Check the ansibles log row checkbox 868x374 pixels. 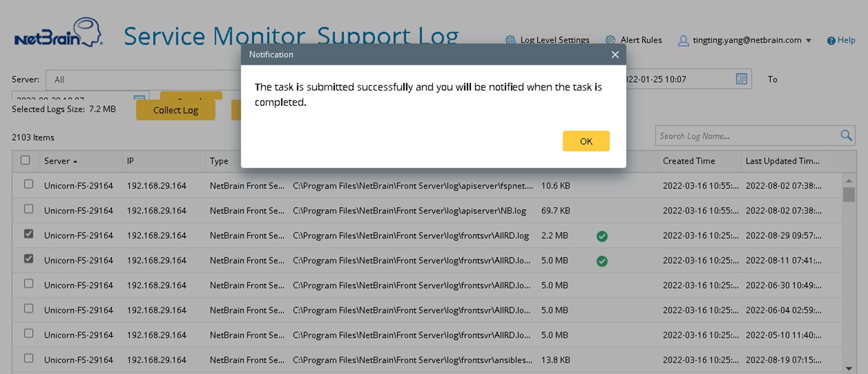(x=29, y=358)
